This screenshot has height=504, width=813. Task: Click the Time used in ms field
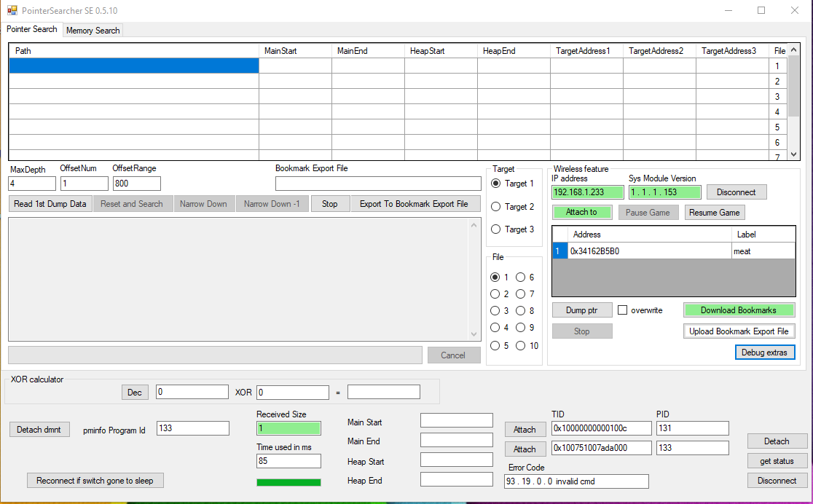[288, 461]
